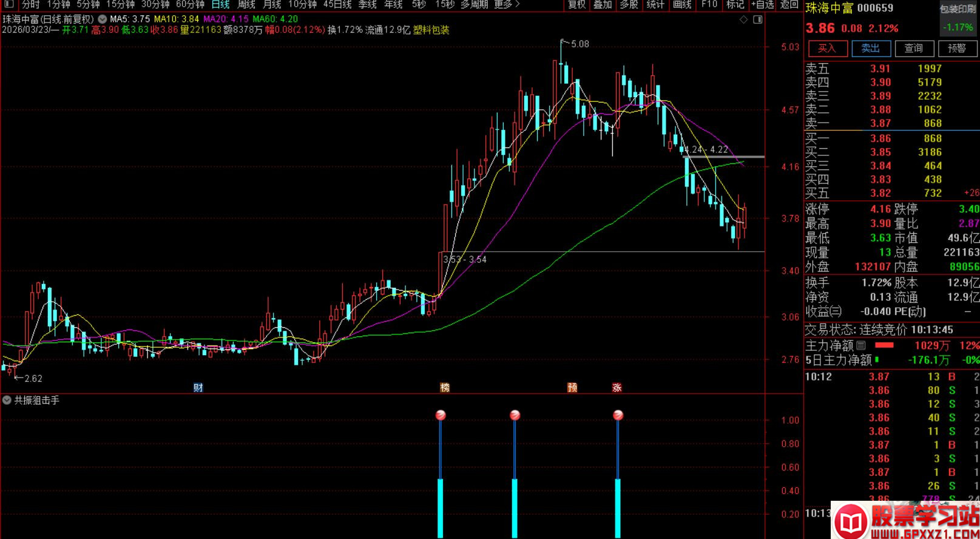The width and height of the screenshot is (980, 539).
Task: Click the diamond icon in the chart header
Action: point(743,20)
